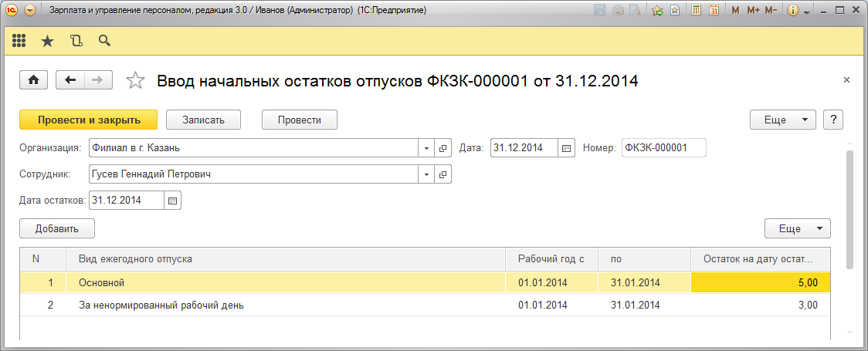Expand the Сотрудник dropdown list
The image size is (868, 351).
(x=426, y=174)
